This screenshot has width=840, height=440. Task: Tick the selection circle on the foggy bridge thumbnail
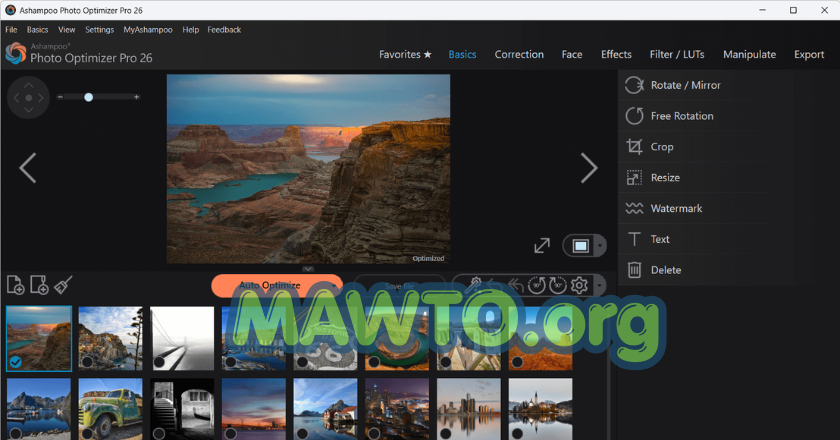click(159, 362)
